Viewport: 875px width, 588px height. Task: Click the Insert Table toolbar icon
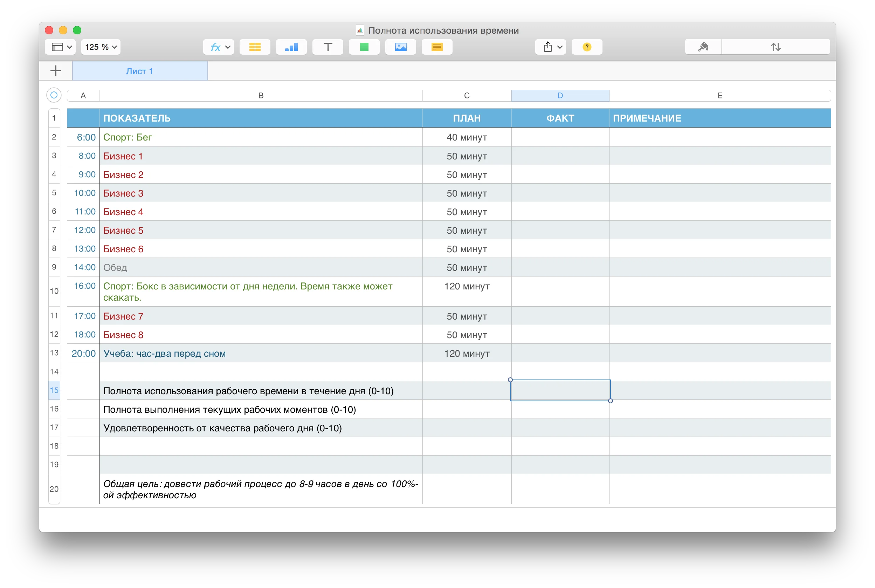click(x=255, y=47)
